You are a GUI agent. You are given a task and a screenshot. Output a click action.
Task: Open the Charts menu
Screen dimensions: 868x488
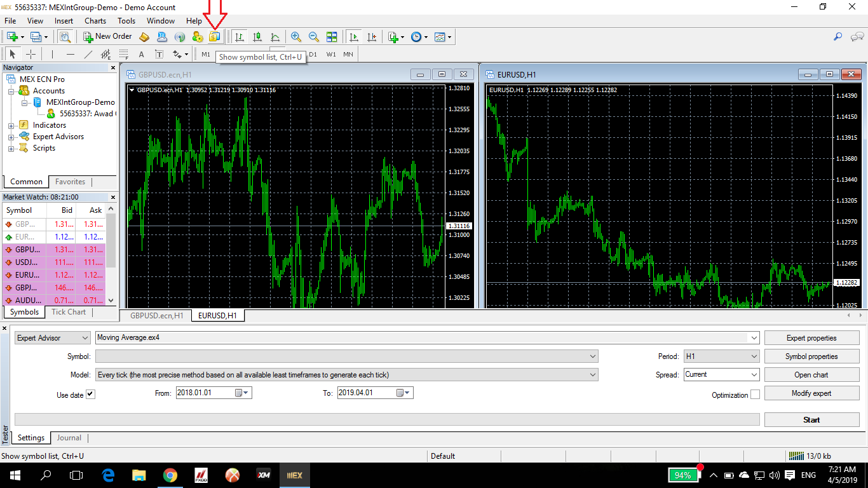[x=95, y=21]
